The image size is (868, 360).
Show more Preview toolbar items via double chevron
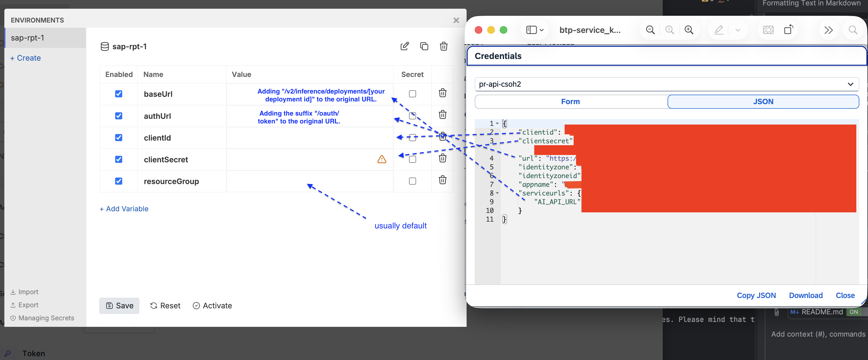point(829,30)
